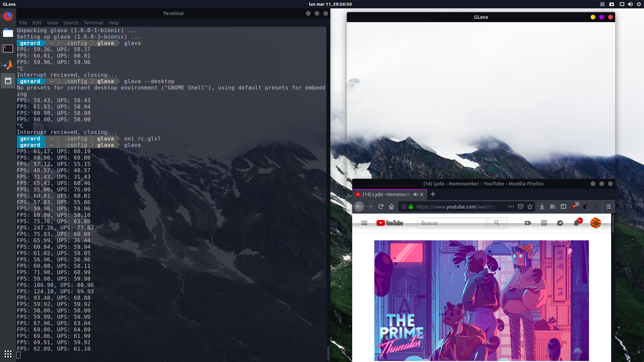The width and height of the screenshot is (644, 362).
Task: Click the Buscar search field on YouTube
Action: click(451, 223)
